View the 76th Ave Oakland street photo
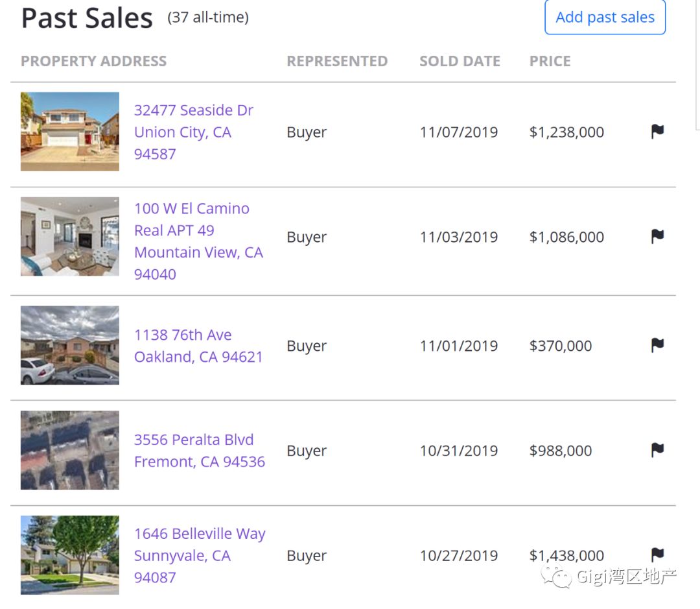700x609 pixels. (x=70, y=346)
